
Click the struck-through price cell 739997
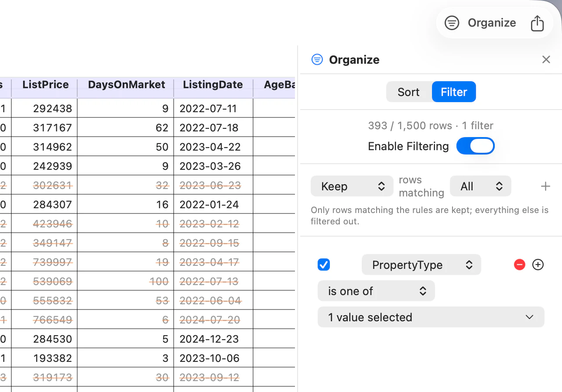coord(45,262)
